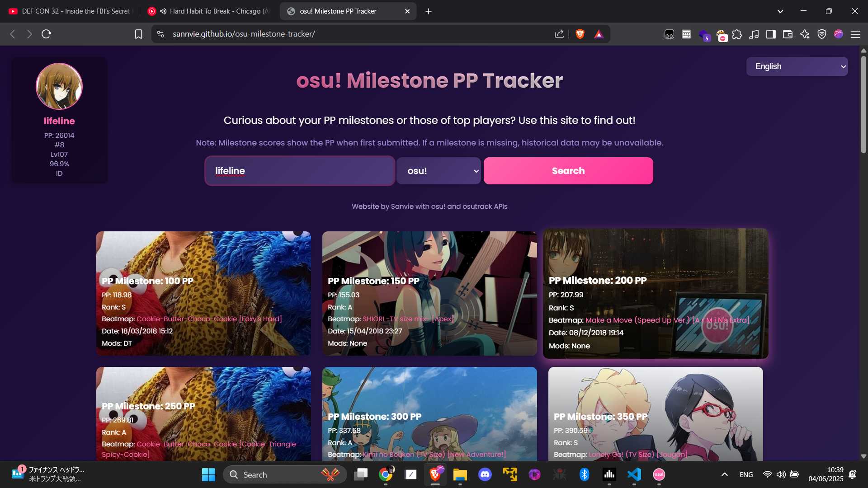Click 'Mods: DT' text on 100 PP card
The image size is (868, 488).
point(117,343)
